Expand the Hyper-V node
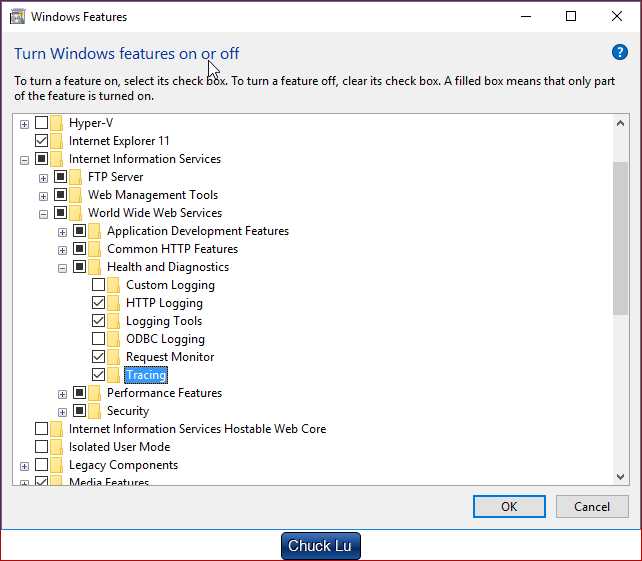This screenshot has width=642, height=561. click(x=25, y=124)
